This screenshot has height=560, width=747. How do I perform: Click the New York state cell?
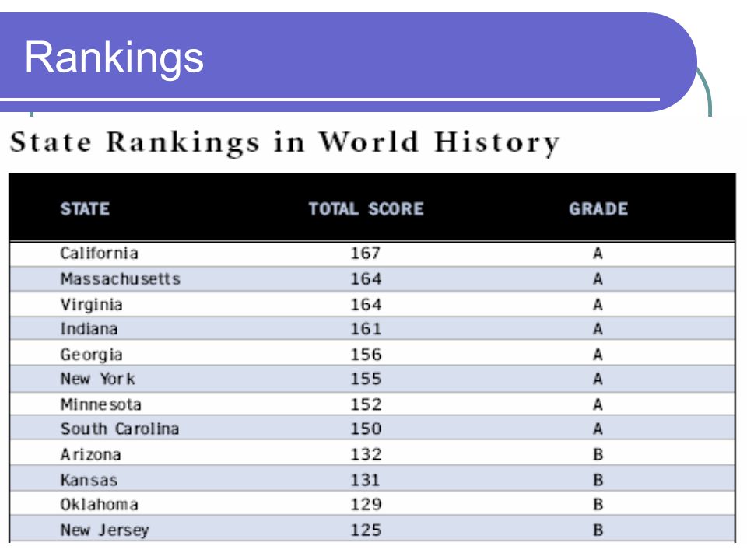[98, 379]
